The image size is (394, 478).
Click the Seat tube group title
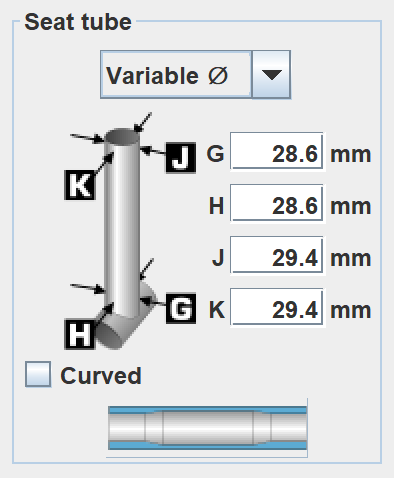click(78, 22)
